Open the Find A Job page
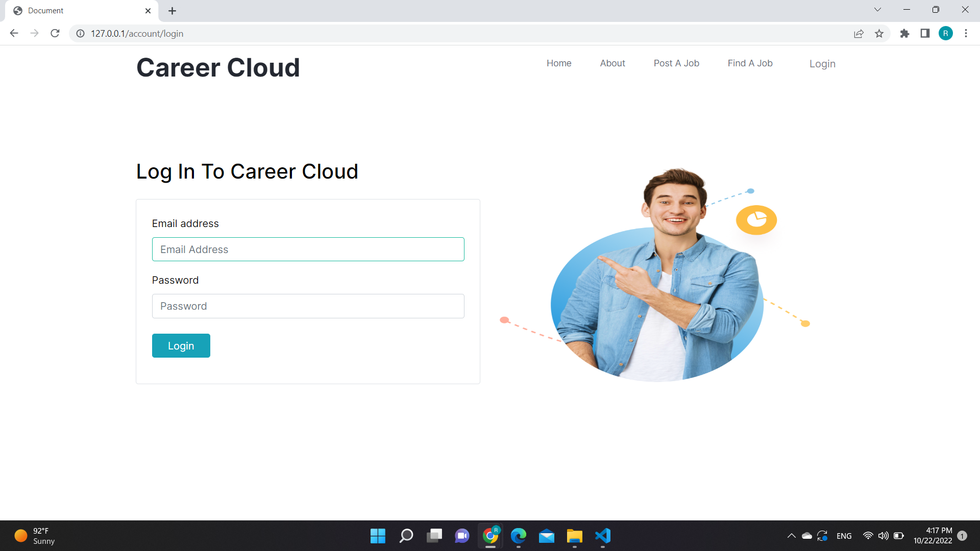Viewport: 980px width, 551px height. 750,63
